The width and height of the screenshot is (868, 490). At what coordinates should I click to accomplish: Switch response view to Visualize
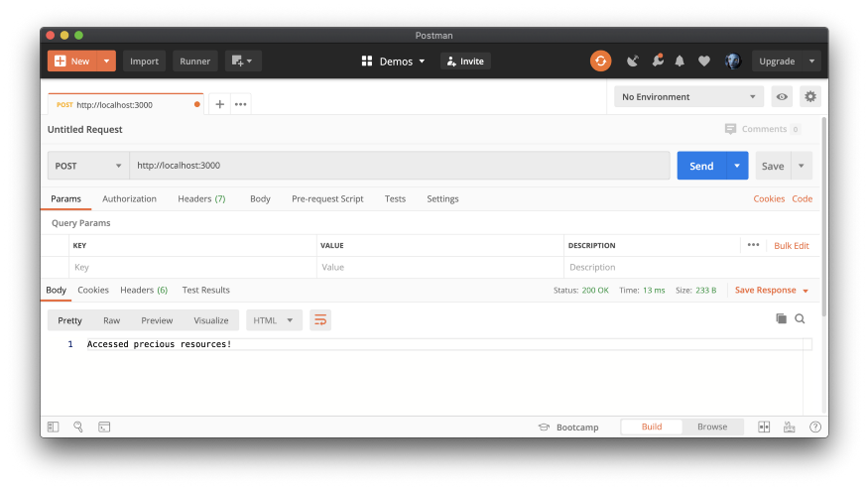point(211,320)
